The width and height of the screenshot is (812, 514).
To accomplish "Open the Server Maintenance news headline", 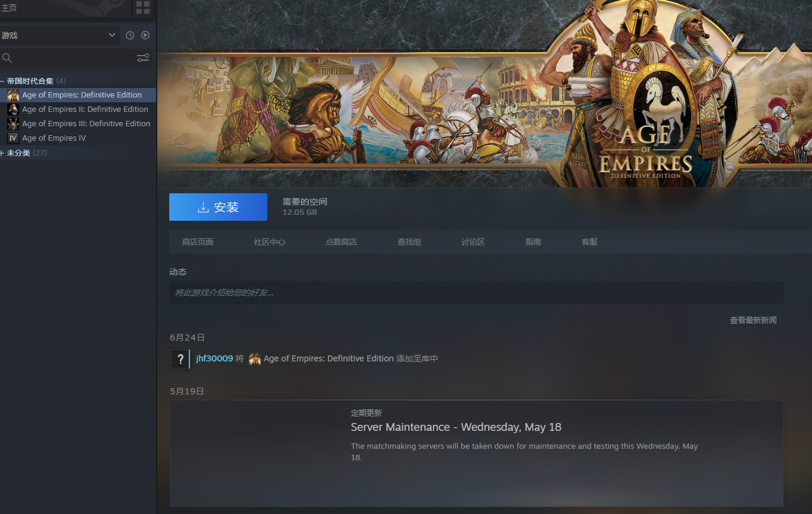I will tap(456, 427).
